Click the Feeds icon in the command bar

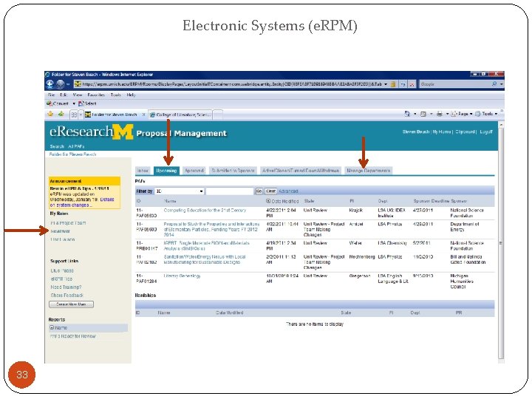[x=423, y=114]
